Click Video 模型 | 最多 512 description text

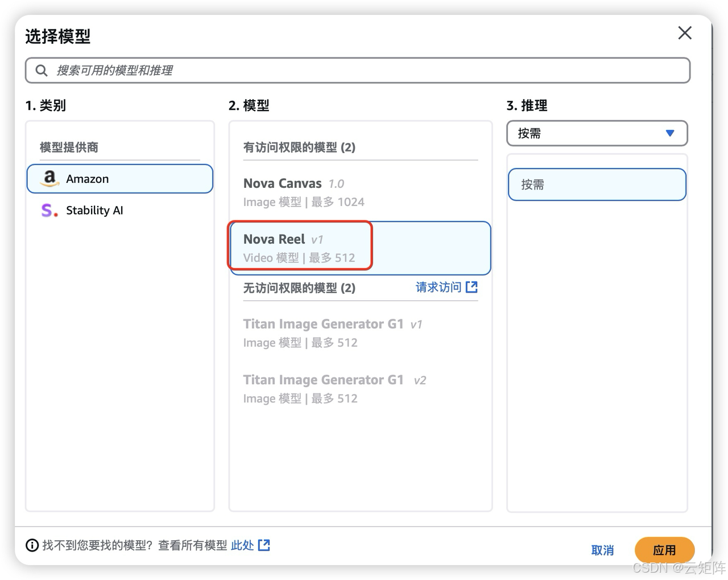(299, 258)
